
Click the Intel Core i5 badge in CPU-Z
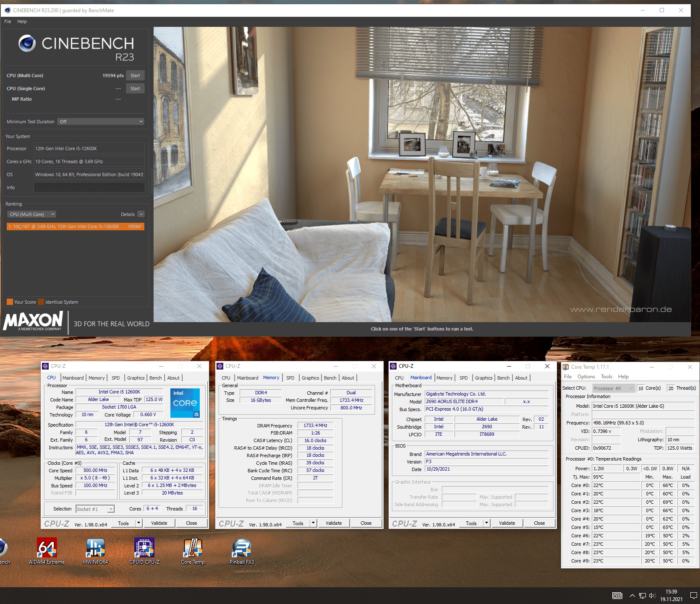(x=185, y=403)
